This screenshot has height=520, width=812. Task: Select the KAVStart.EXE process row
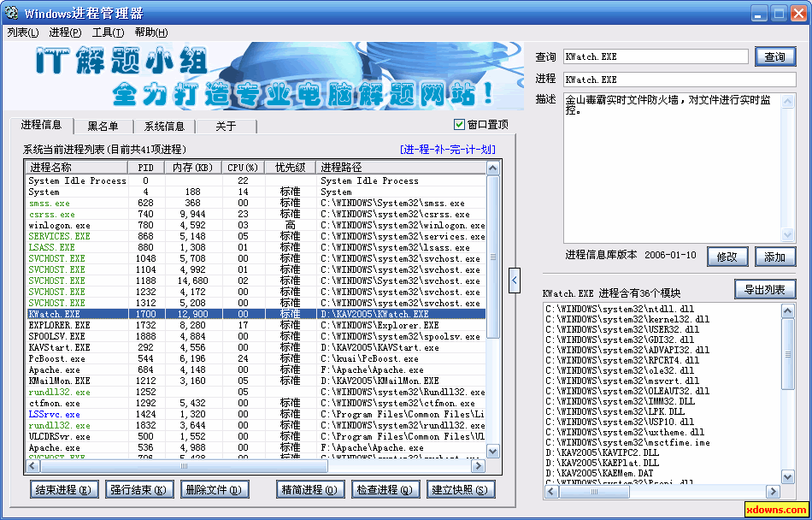click(256, 347)
